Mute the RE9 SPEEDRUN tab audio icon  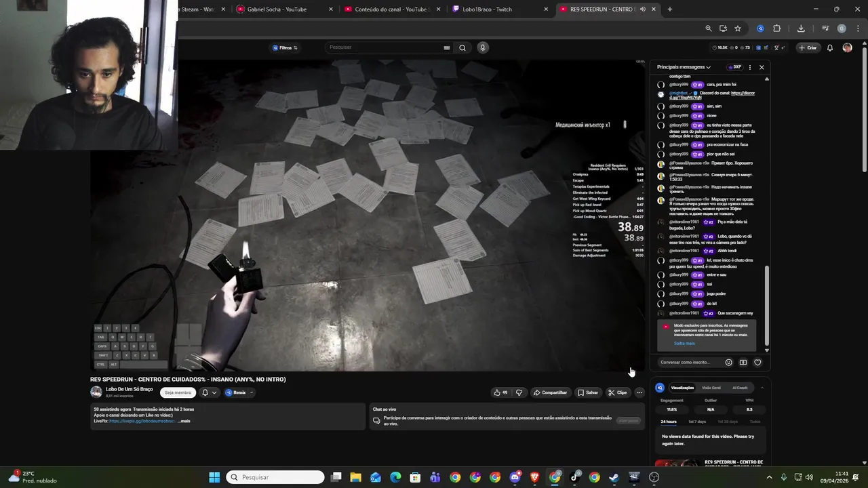[642, 9]
